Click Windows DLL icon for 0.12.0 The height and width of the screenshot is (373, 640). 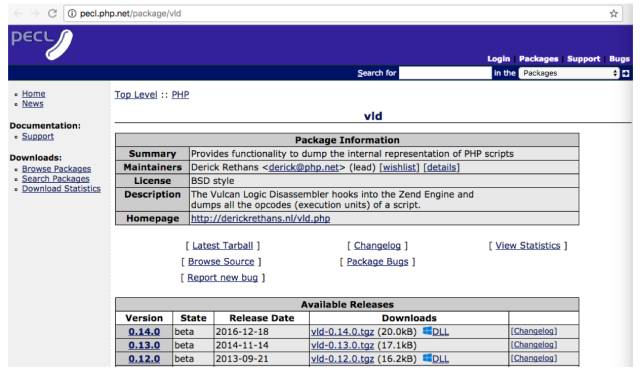[x=427, y=358]
